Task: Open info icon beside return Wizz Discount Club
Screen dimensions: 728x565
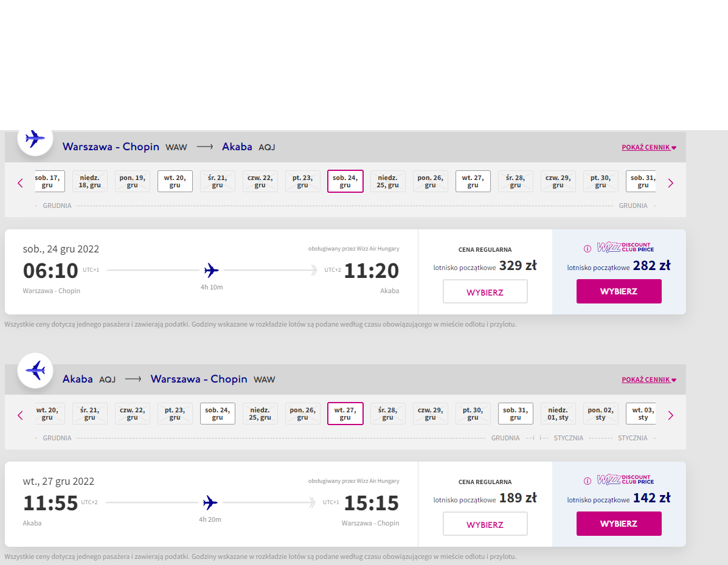Action: tap(588, 480)
